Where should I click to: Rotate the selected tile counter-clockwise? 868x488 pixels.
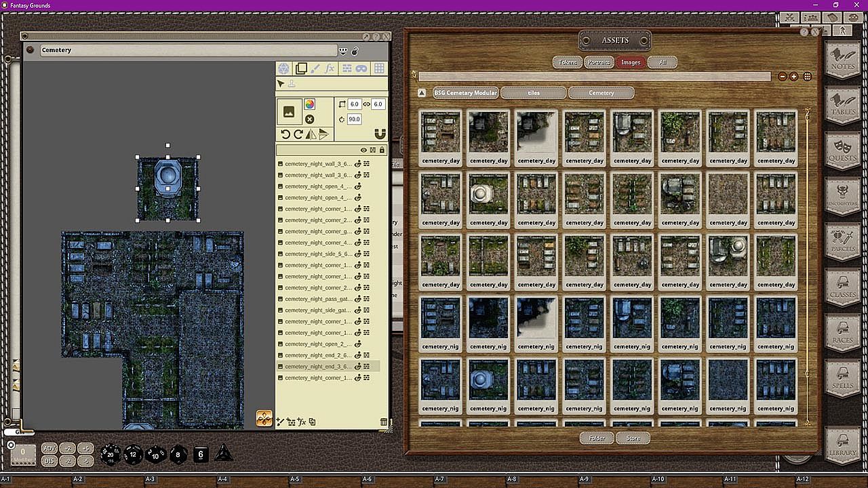click(285, 134)
